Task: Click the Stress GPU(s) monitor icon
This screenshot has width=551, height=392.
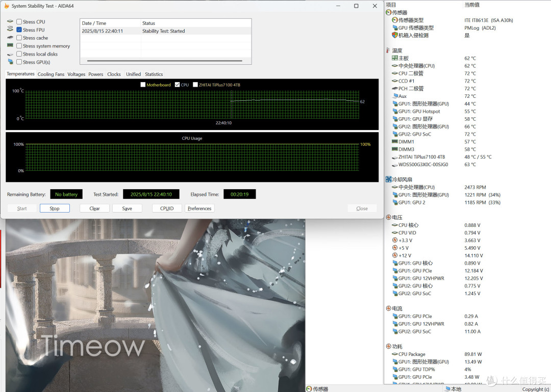Action: (x=10, y=62)
